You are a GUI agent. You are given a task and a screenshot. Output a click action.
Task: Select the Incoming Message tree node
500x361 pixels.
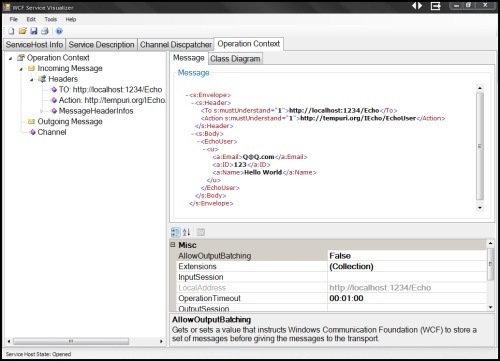70,68
